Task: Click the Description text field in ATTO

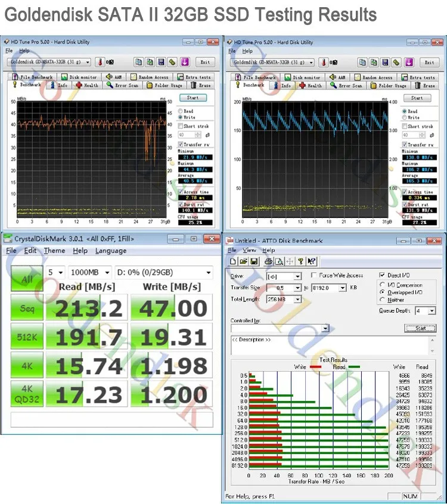Action: pyautogui.click(x=330, y=345)
